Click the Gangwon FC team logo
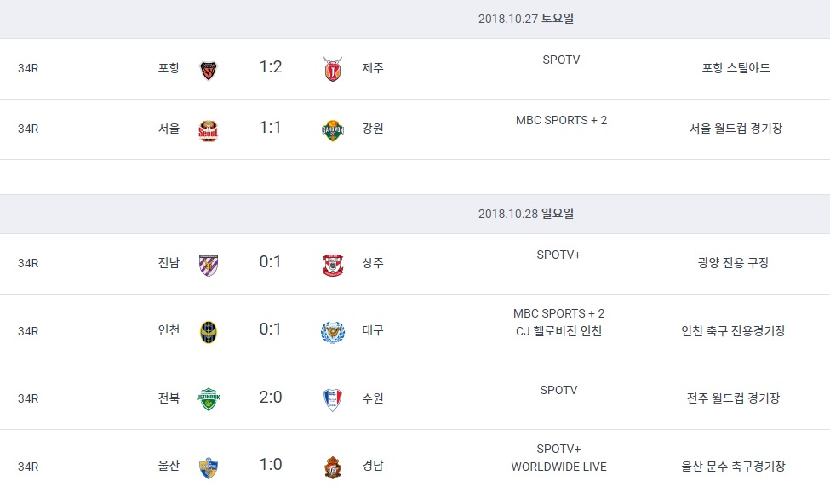The image size is (830, 504). [x=332, y=130]
